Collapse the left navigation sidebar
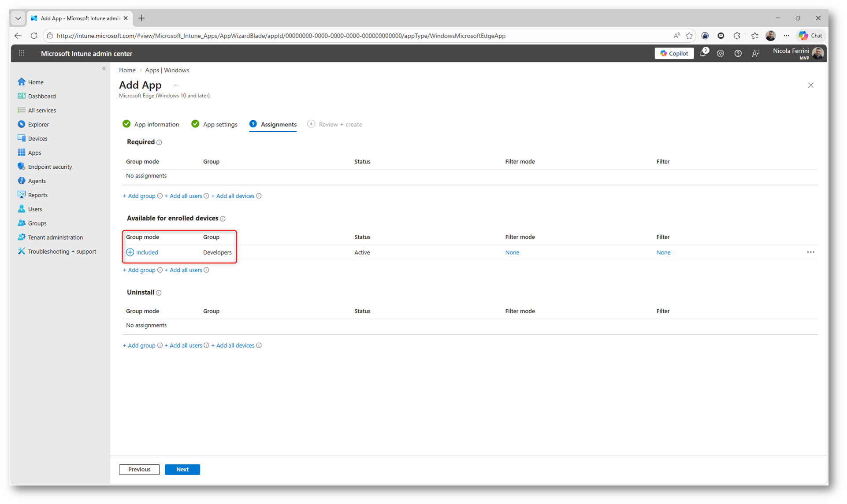Viewport: 847px width, 504px height. 104,68
